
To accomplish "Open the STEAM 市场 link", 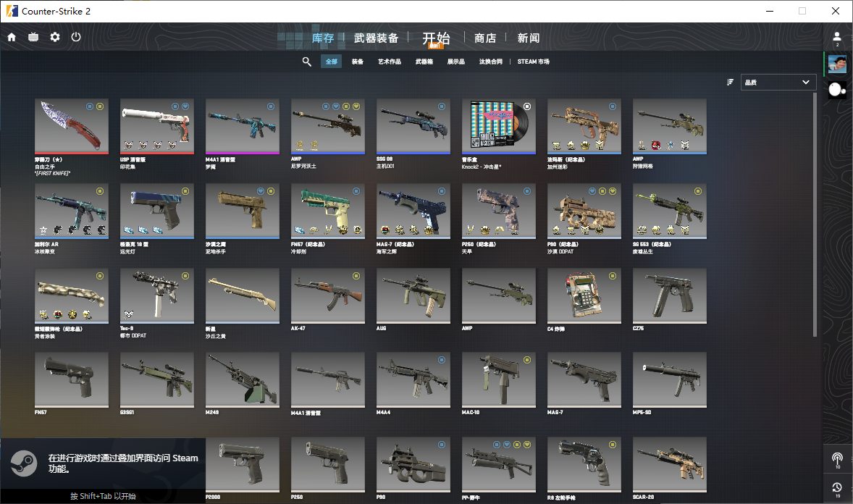I will tap(533, 62).
